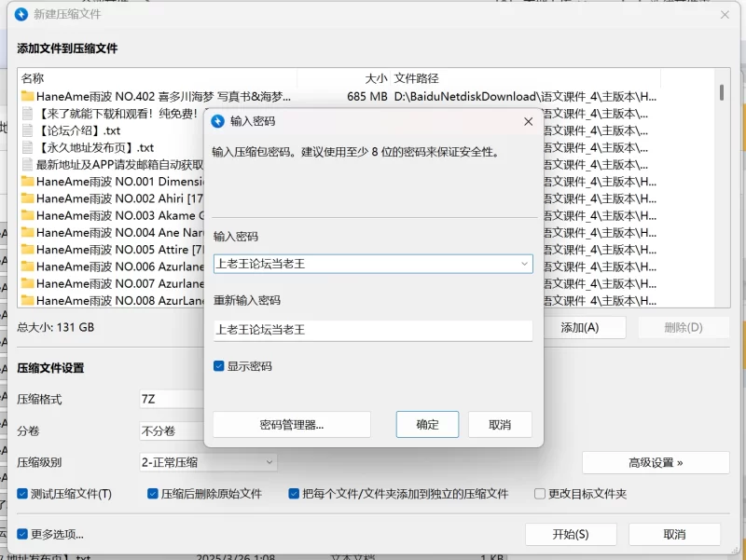This screenshot has height=560, width=746.
Task: Open the password history dropdown in 输入密码 field
Action: pos(524,264)
